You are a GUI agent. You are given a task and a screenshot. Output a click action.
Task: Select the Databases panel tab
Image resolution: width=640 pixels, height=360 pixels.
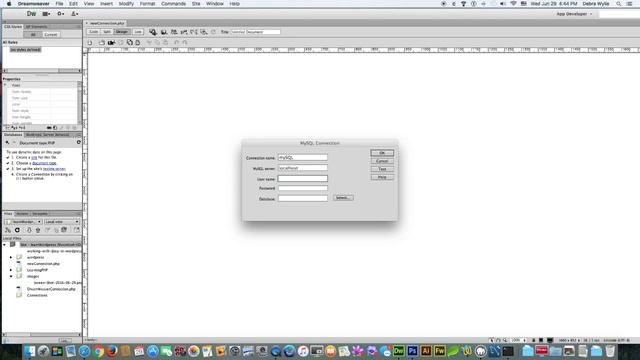coord(13,135)
